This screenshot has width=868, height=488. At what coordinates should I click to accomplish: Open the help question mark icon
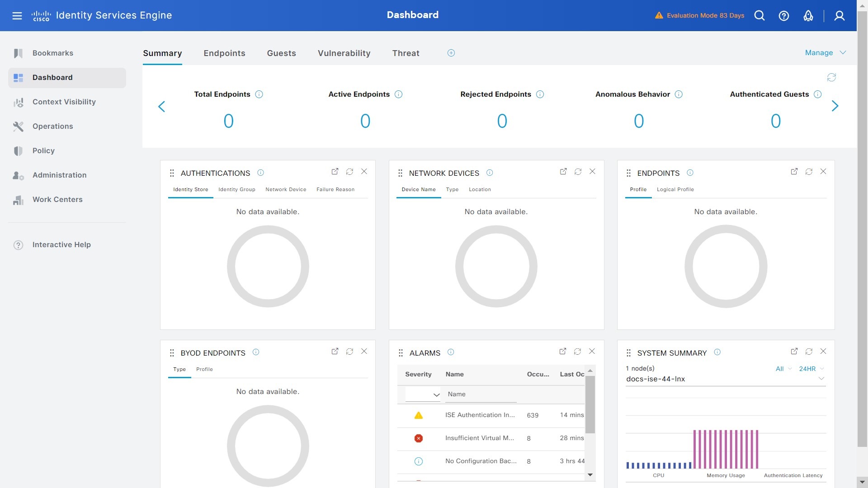784,16
